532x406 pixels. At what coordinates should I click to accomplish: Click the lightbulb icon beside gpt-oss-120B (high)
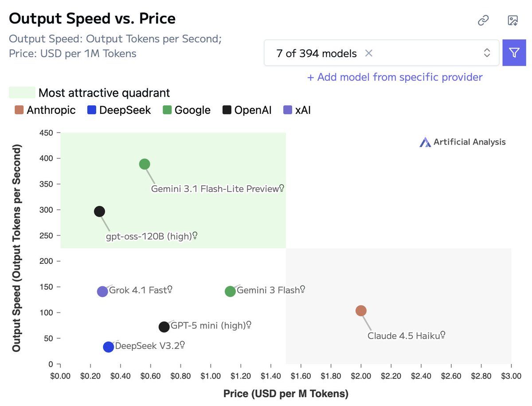point(195,236)
